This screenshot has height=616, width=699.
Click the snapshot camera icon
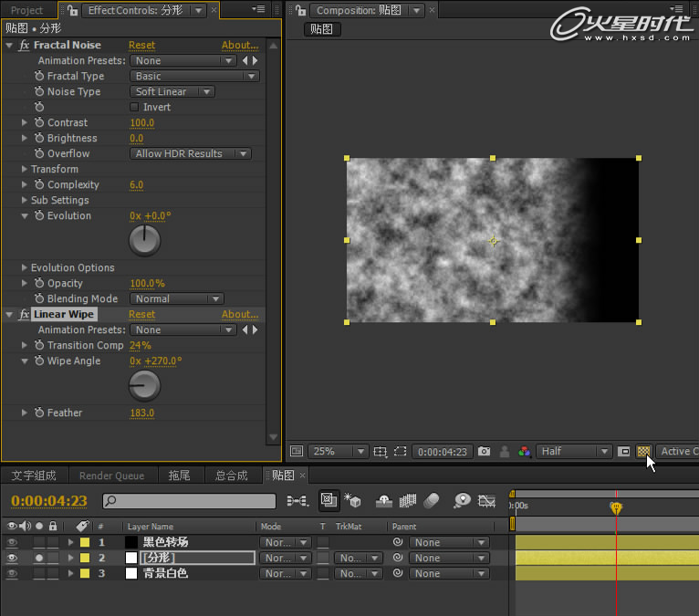coord(484,452)
